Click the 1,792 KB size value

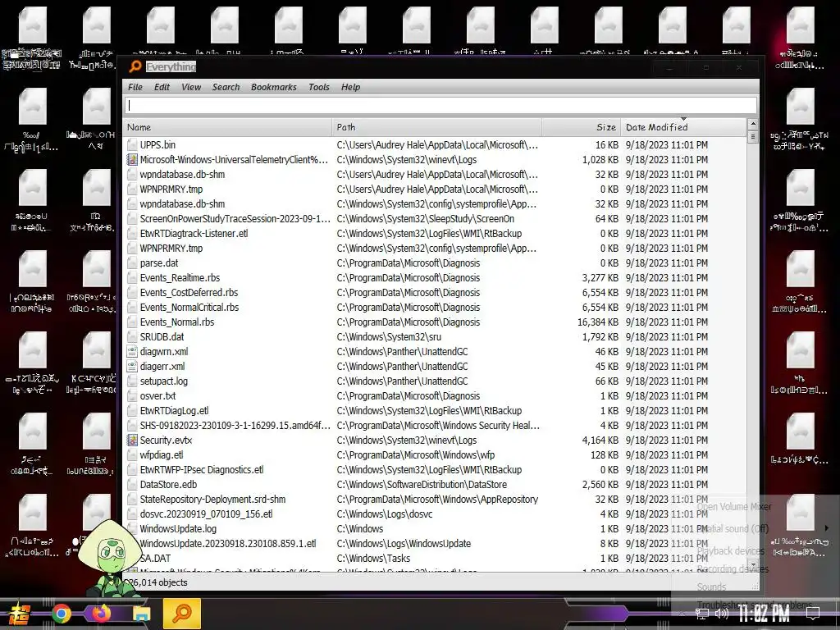click(600, 337)
